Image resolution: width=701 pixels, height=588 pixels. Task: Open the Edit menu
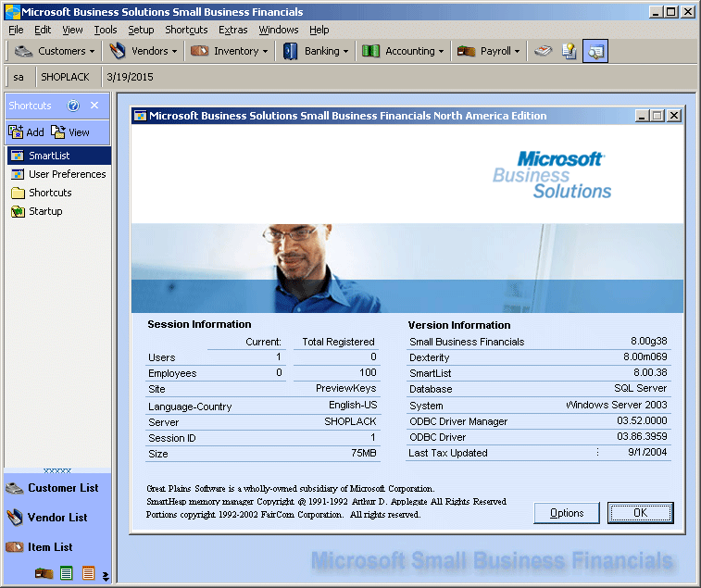point(43,30)
